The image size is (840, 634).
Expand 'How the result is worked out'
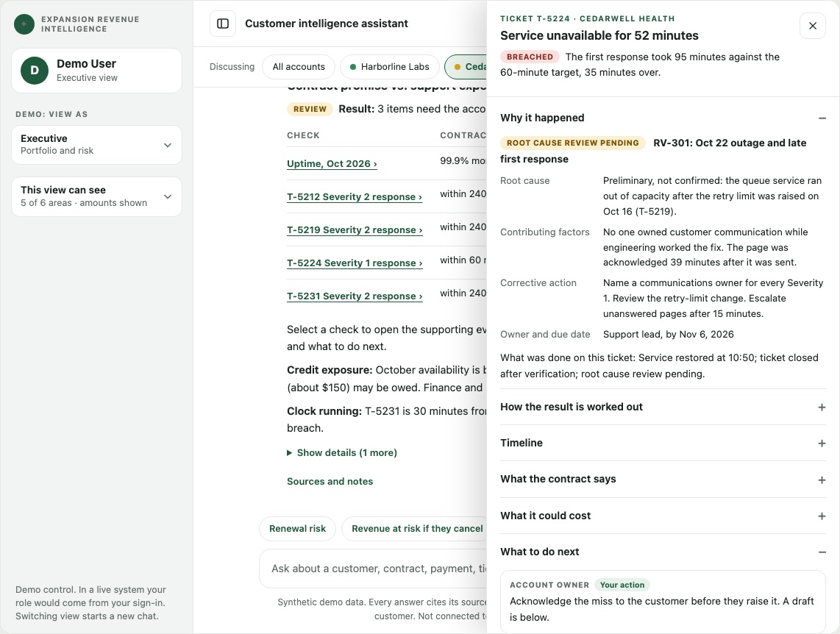(663, 407)
